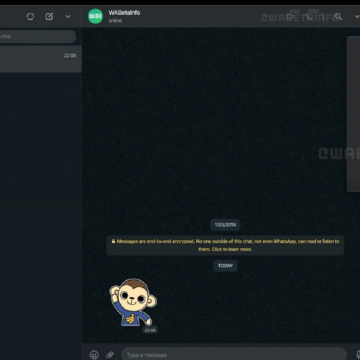Expand the chat options chevron menu
This screenshot has width=360, height=360.
[357, 17]
